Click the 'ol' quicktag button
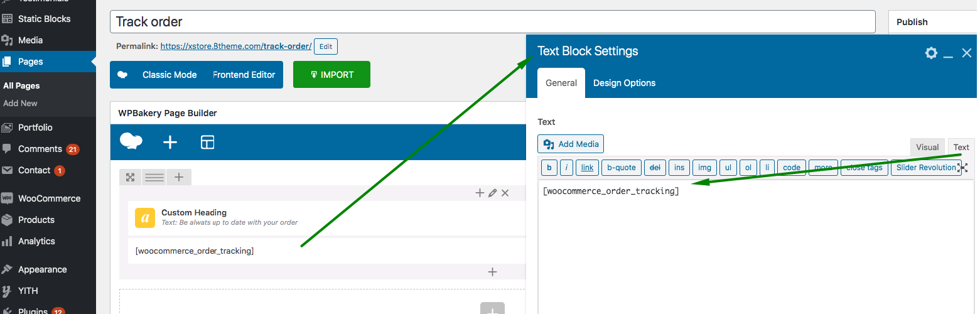 tap(748, 168)
